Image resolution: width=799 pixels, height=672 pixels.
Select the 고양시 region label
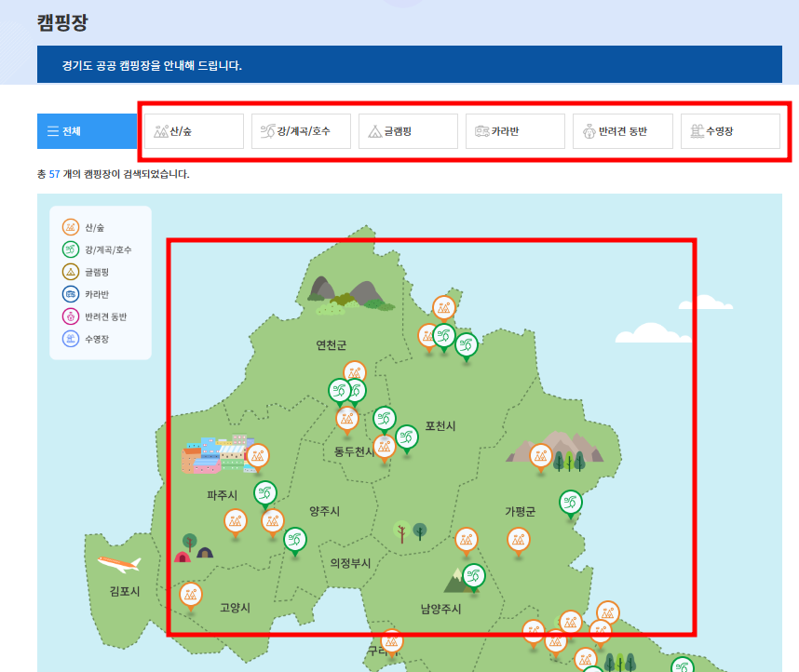click(235, 607)
